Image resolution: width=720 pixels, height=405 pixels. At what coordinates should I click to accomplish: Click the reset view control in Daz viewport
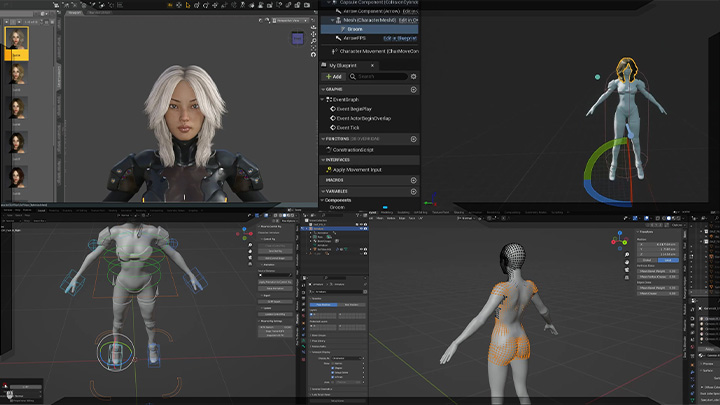pos(314,55)
